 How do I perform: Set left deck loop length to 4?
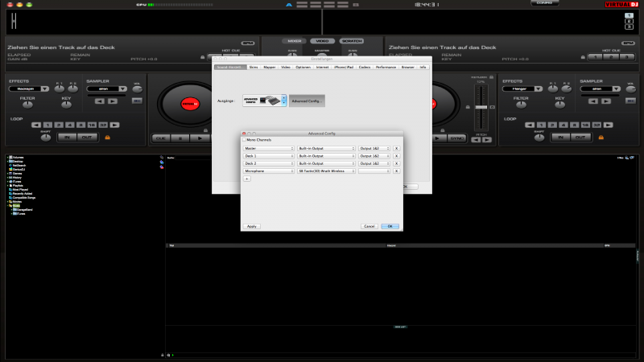click(70, 125)
